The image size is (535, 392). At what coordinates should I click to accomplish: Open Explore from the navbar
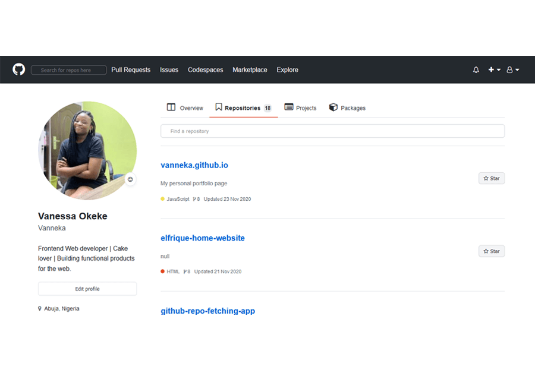click(287, 70)
